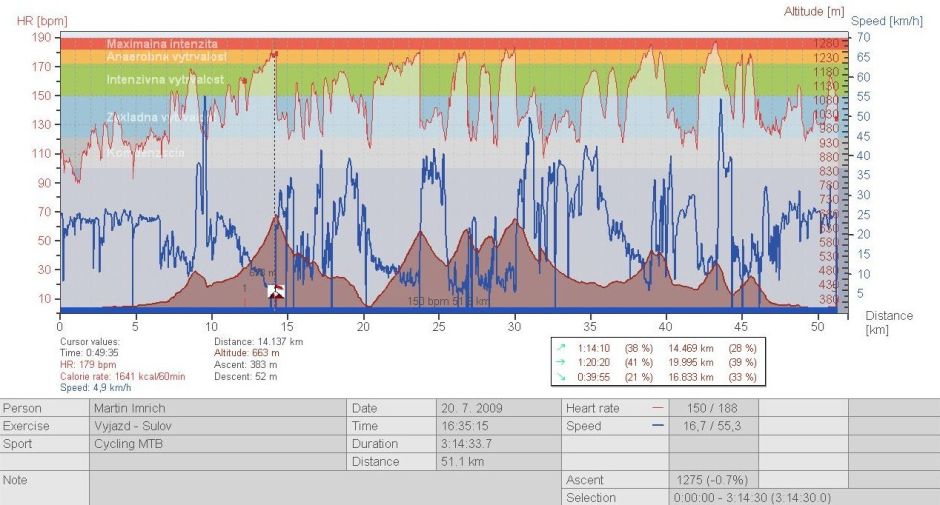Click the Selection time range value
The width and height of the screenshot is (940, 505).
pyautogui.click(x=753, y=497)
